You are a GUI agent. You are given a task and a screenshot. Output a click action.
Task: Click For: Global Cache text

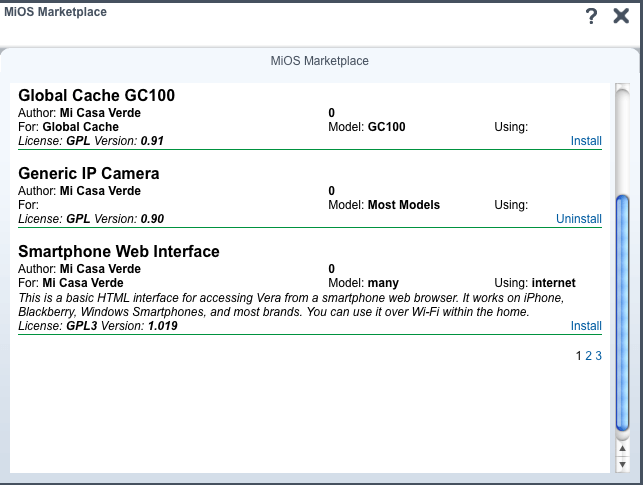click(x=68, y=127)
